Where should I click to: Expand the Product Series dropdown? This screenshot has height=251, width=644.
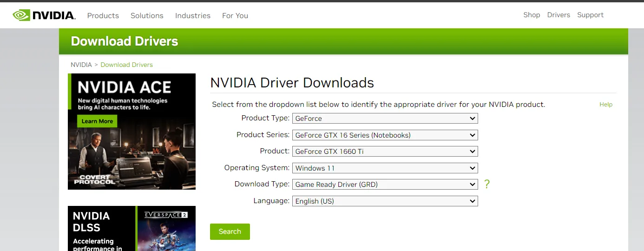point(385,135)
